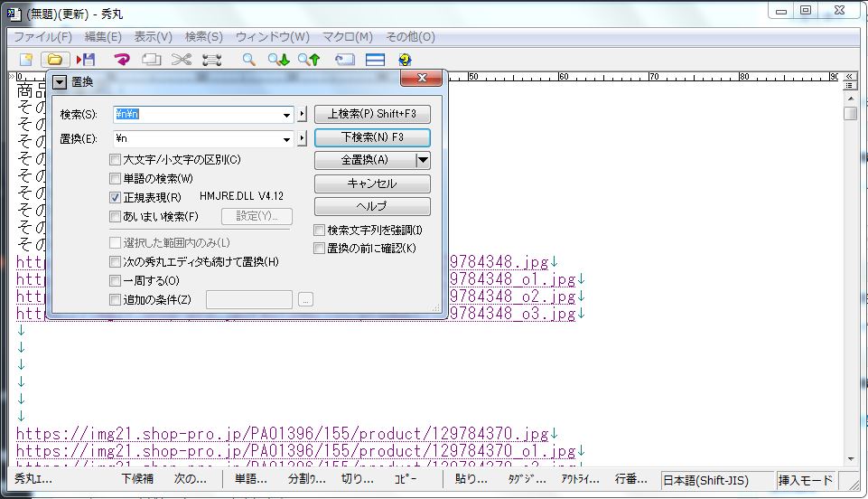The height and width of the screenshot is (499, 868).
Task: Click the Paste toolbar icon
Action: (211, 60)
